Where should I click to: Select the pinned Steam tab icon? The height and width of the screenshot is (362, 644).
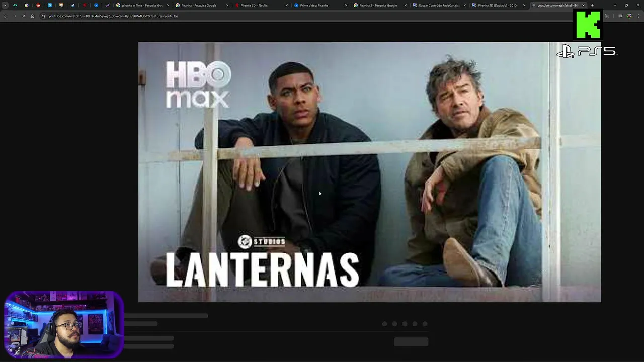72,5
